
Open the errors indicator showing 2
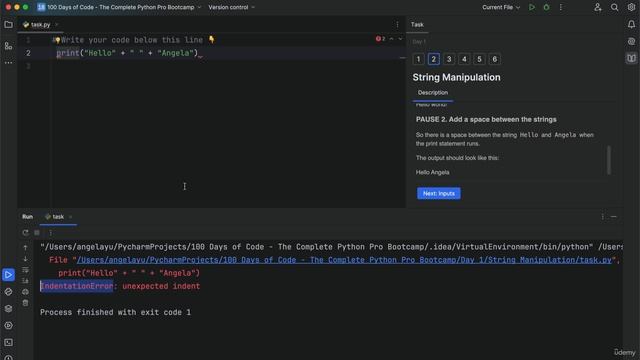click(380, 39)
